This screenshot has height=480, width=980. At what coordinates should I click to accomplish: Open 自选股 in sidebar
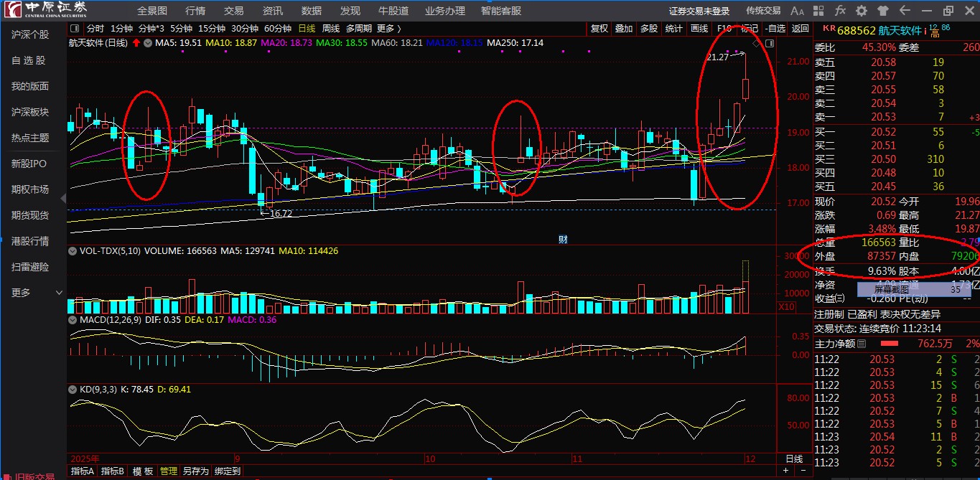[x=29, y=60]
